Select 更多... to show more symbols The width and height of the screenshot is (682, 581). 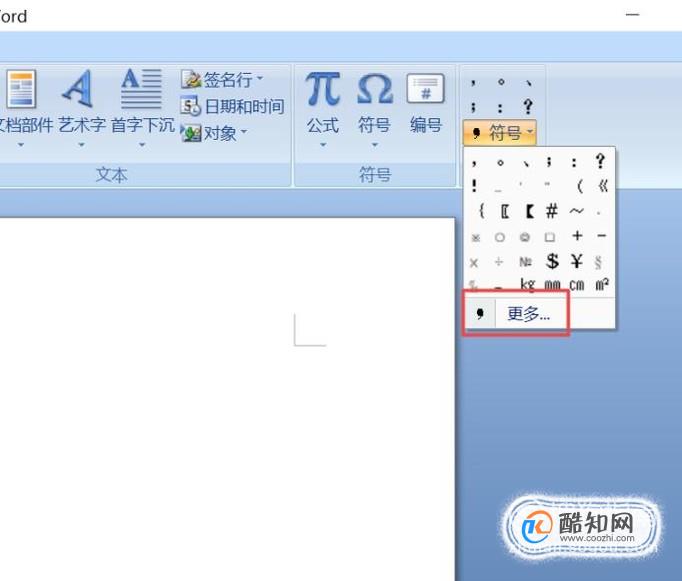point(528,313)
